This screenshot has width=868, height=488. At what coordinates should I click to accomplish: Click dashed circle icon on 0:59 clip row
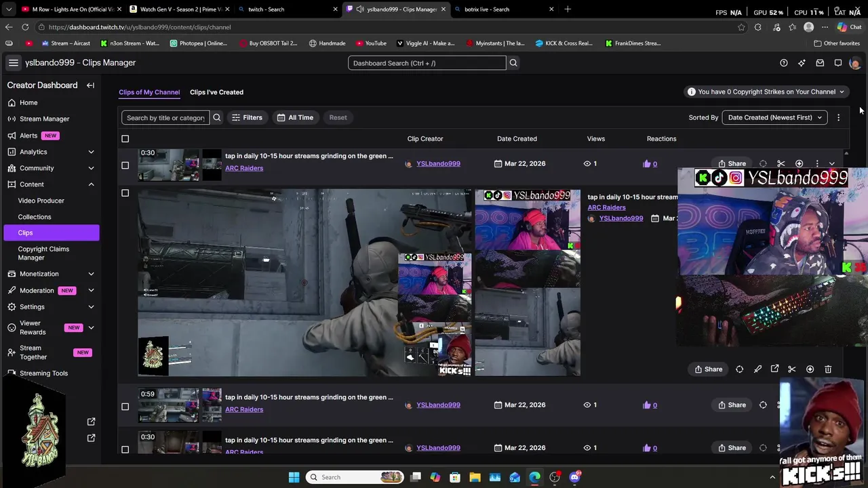pos(763,405)
